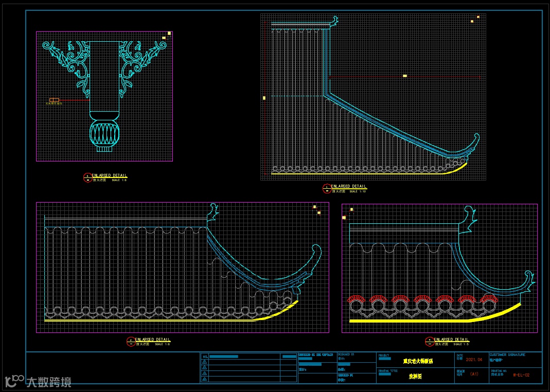Screen dimensions: 550x392
Task: Click the (A1) scale value
Action: pos(474,374)
